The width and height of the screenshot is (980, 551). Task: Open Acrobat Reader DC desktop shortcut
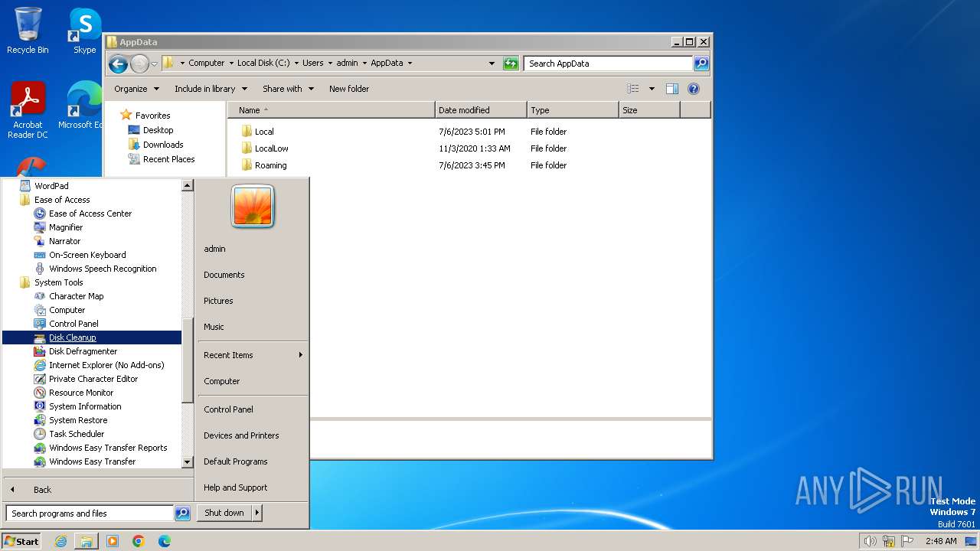[28, 110]
